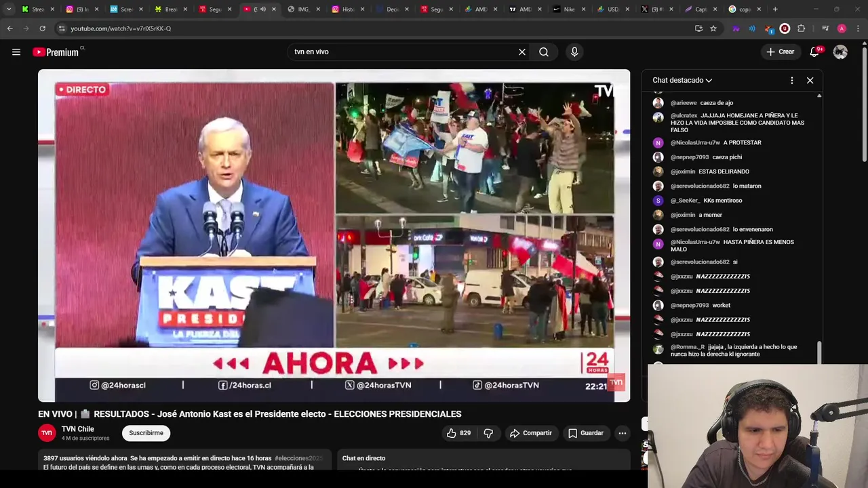
Task: Click the 'Chat en directo' heading
Action: click(363, 459)
